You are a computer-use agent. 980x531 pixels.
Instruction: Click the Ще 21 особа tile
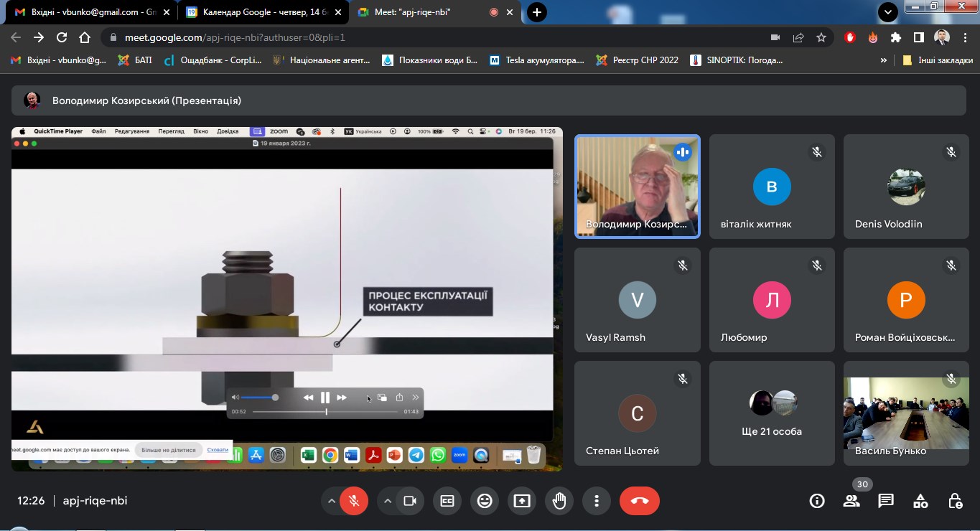tap(772, 413)
